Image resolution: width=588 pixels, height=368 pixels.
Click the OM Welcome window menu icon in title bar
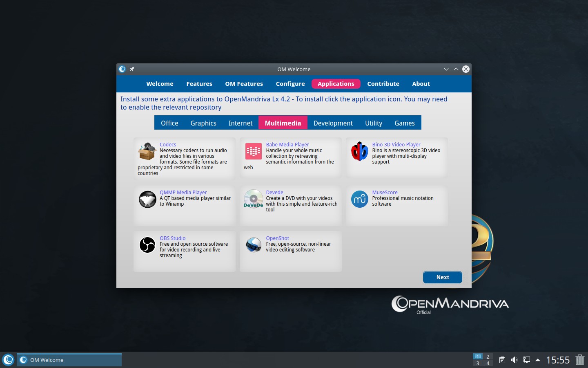[122, 69]
